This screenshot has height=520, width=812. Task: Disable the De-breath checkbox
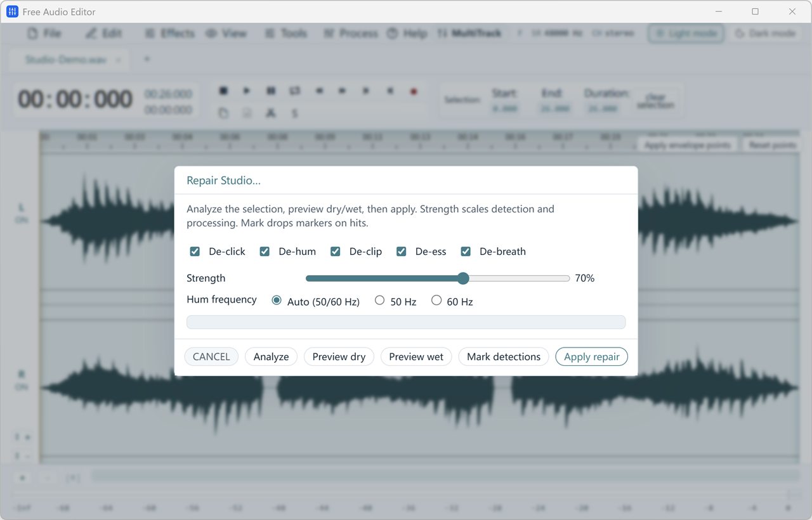(466, 252)
